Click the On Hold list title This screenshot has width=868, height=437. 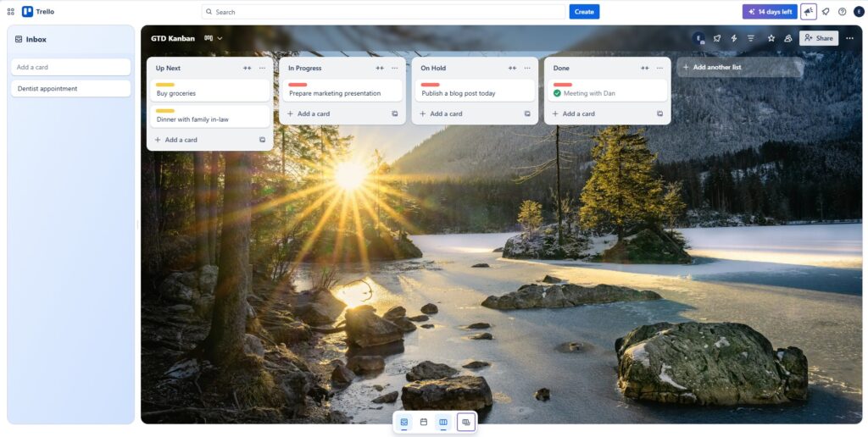click(433, 68)
